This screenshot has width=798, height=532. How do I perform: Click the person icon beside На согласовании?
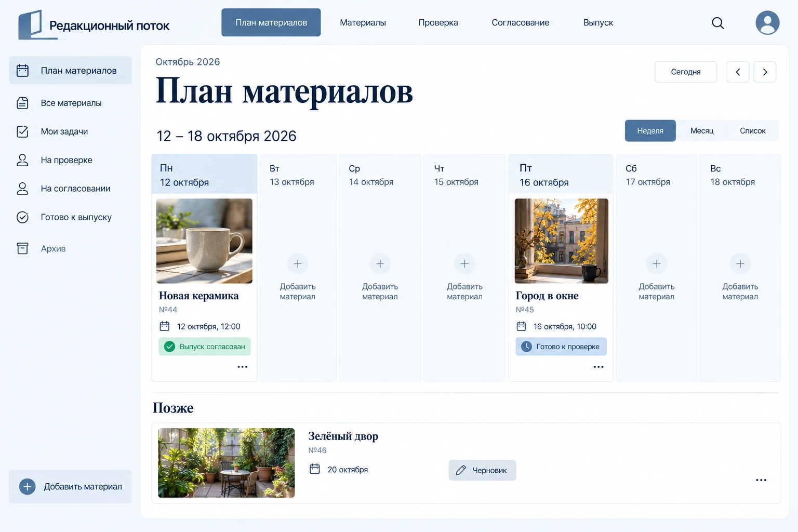coord(22,189)
